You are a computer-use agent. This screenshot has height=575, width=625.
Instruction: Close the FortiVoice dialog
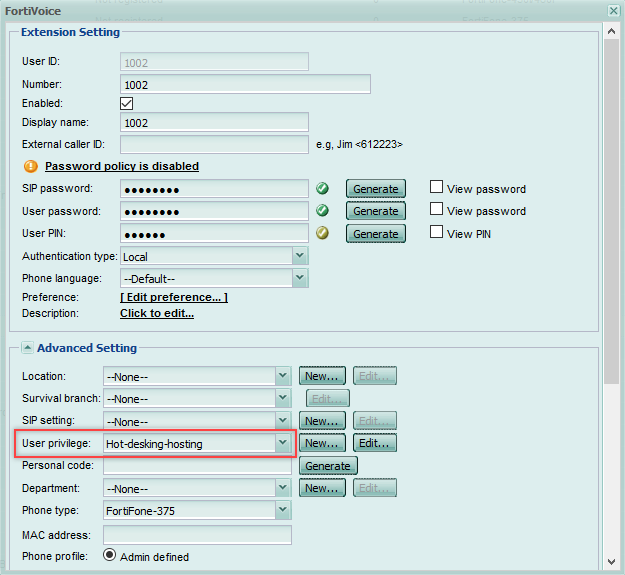pyautogui.click(x=613, y=10)
